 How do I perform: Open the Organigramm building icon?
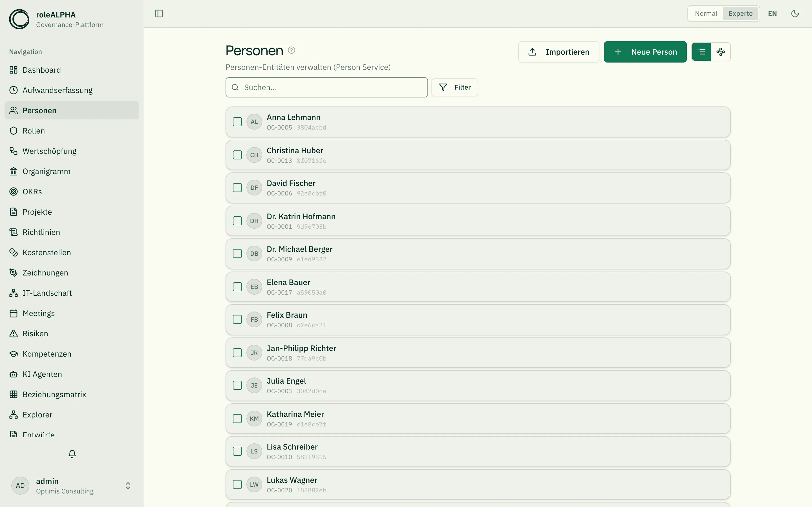14,171
